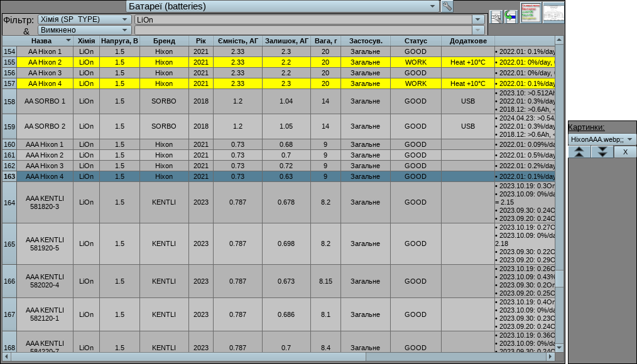Click the double up-arrow button under Картинки
The image size is (637, 364).
pos(579,152)
